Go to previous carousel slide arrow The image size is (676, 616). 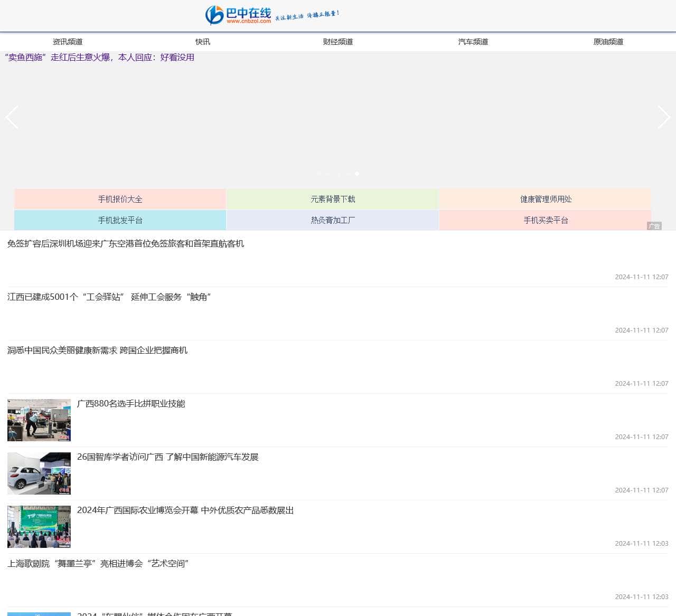[x=12, y=117]
